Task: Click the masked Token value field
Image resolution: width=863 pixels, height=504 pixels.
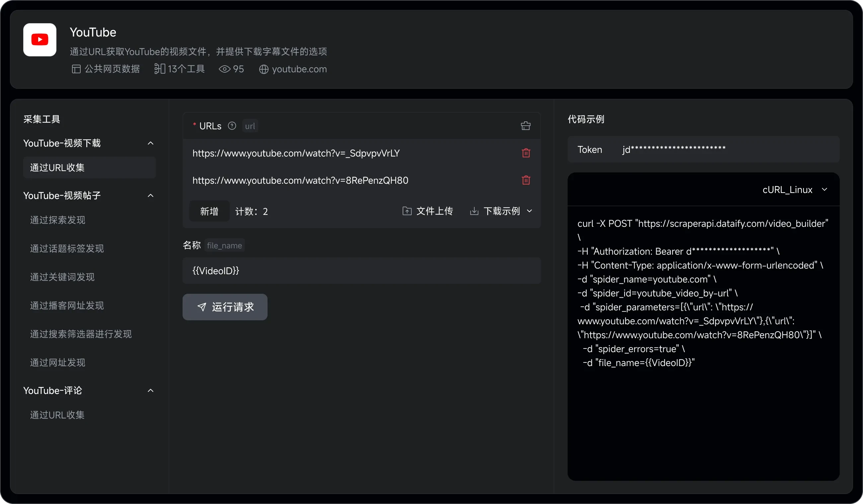Action: [x=673, y=150]
